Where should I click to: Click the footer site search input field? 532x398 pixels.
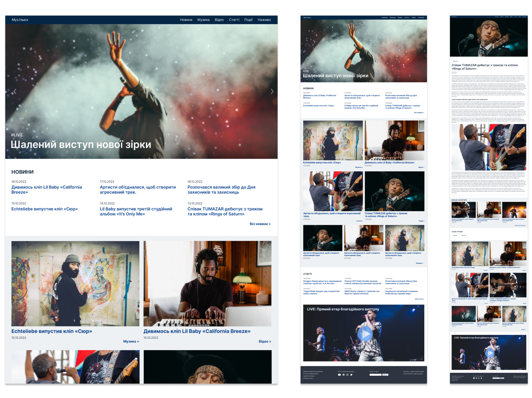coord(375,375)
